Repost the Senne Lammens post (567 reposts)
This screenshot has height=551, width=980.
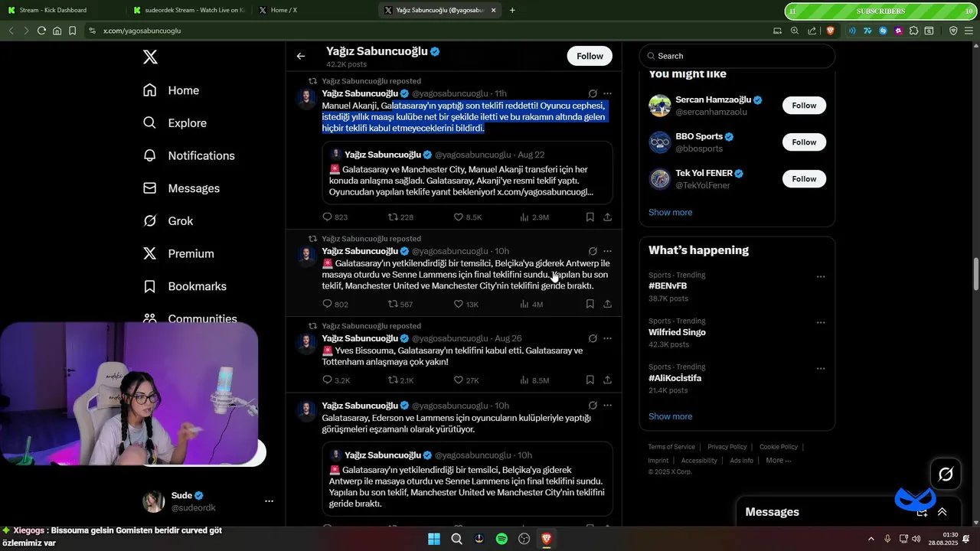(400, 304)
